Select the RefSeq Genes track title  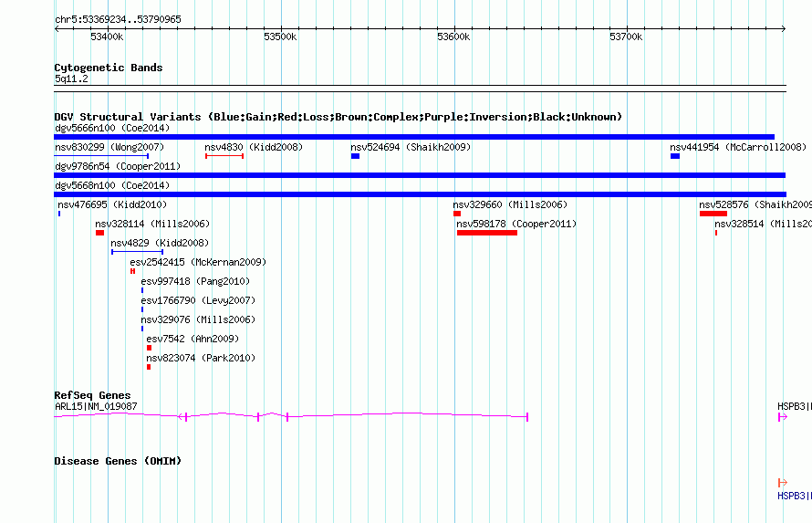(92, 395)
